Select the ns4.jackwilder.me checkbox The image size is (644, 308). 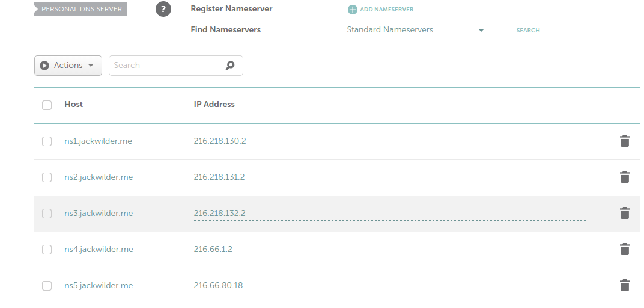[x=47, y=250]
